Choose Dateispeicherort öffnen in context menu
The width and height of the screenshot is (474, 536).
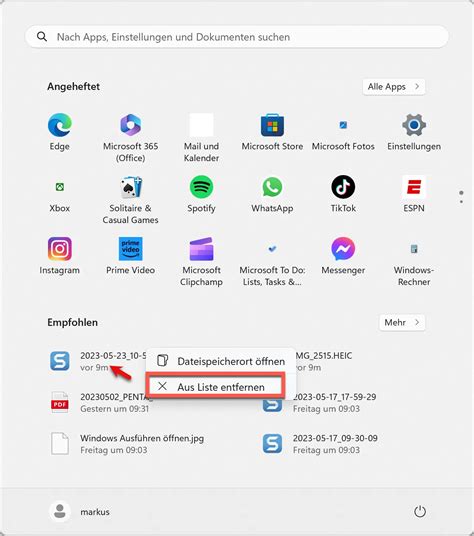click(221, 361)
